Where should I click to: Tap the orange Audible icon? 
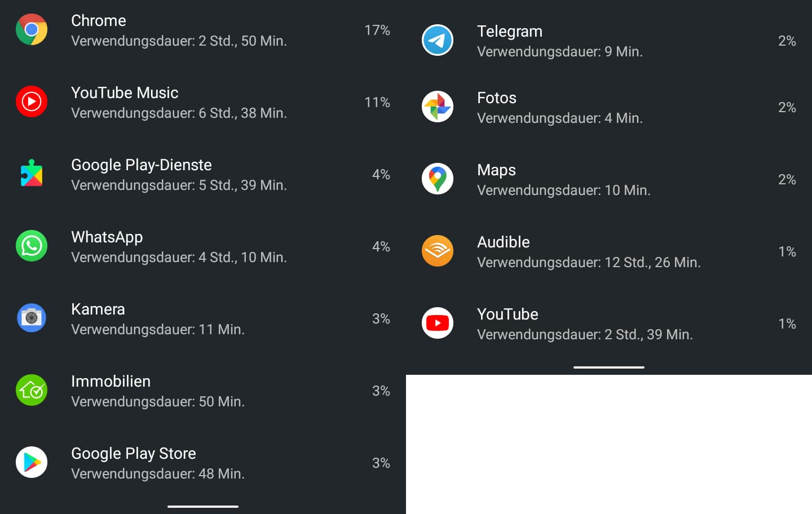pyautogui.click(x=438, y=251)
